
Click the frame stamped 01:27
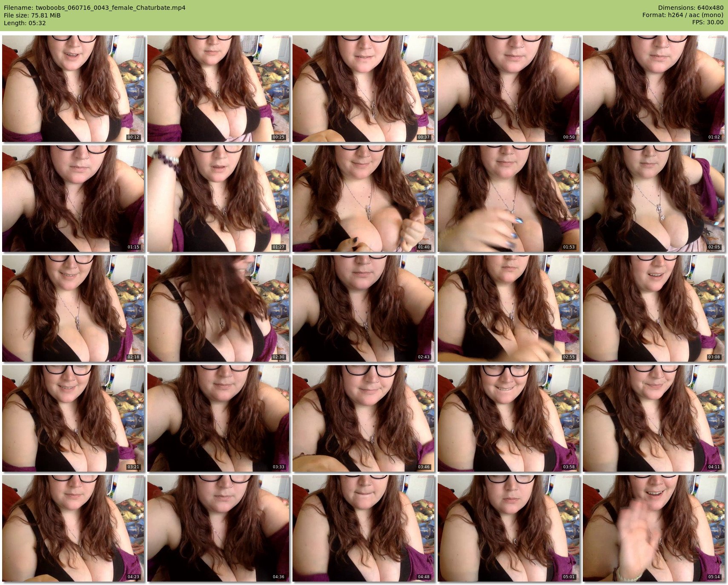tap(218, 199)
